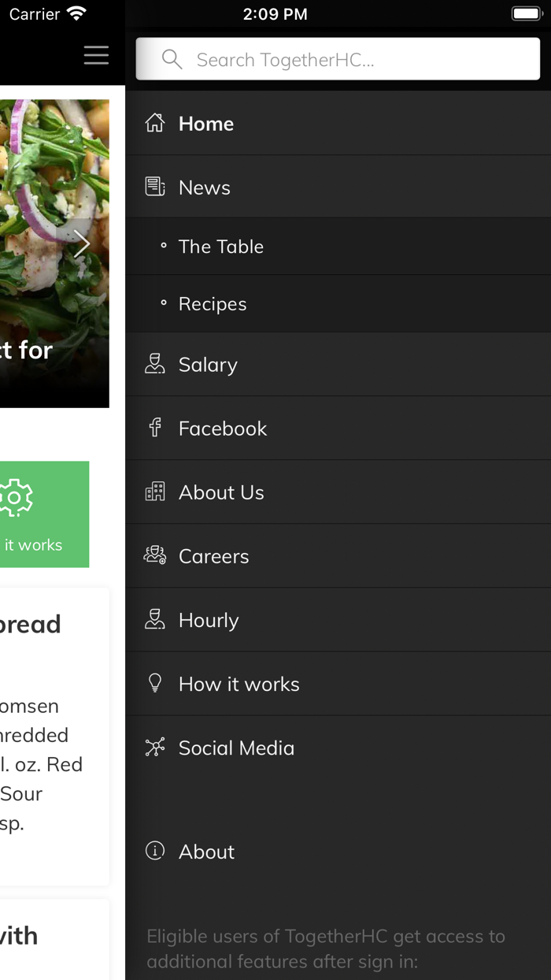
Task: Tap the Social Media network icon
Action: 155,748
